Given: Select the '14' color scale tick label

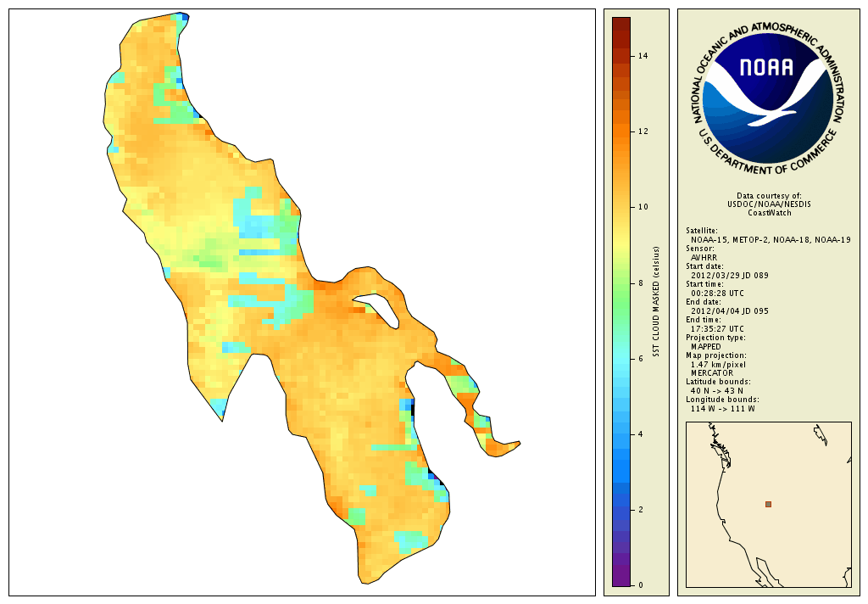Looking at the screenshot, I should pyautogui.click(x=643, y=56).
